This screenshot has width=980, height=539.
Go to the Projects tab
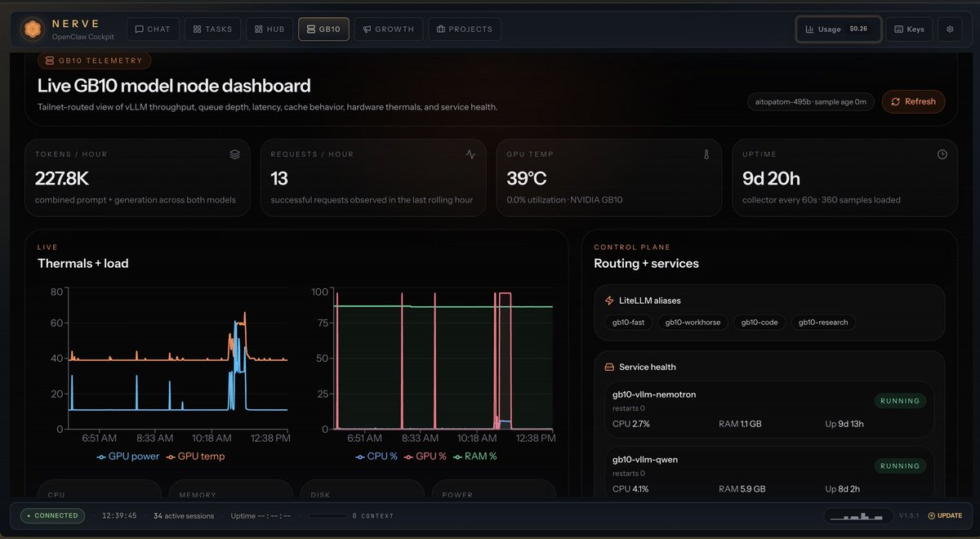pos(465,29)
